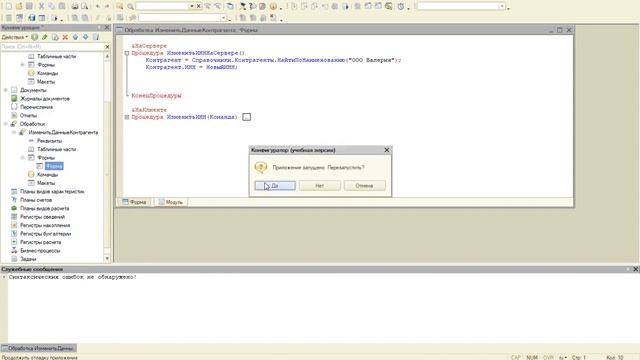Screen dimensions: 640x360
Task: Select the Журналы документов tree item
Action: [45, 98]
